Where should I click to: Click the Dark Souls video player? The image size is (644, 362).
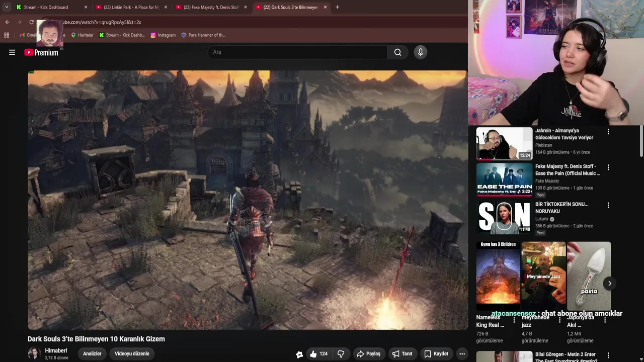248,200
